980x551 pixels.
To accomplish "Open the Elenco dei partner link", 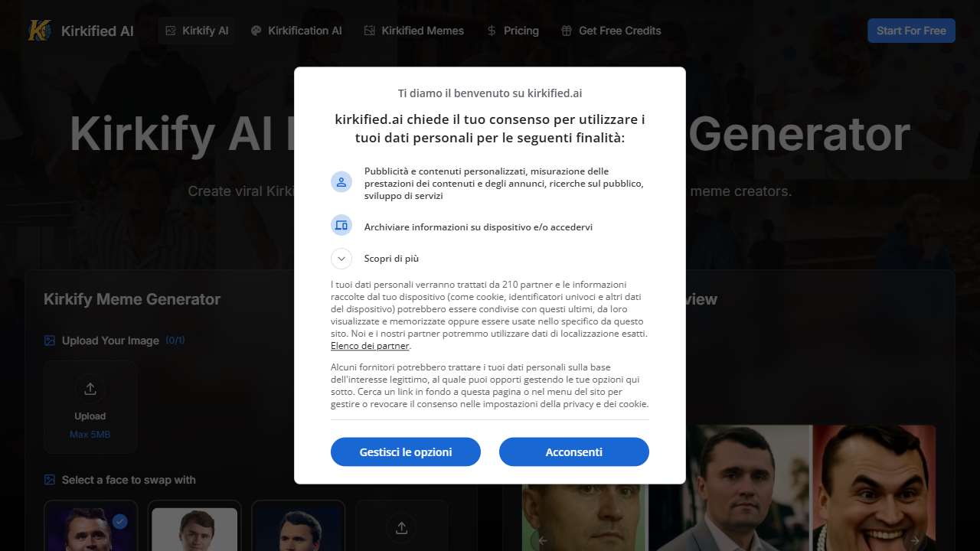I will pos(370,346).
